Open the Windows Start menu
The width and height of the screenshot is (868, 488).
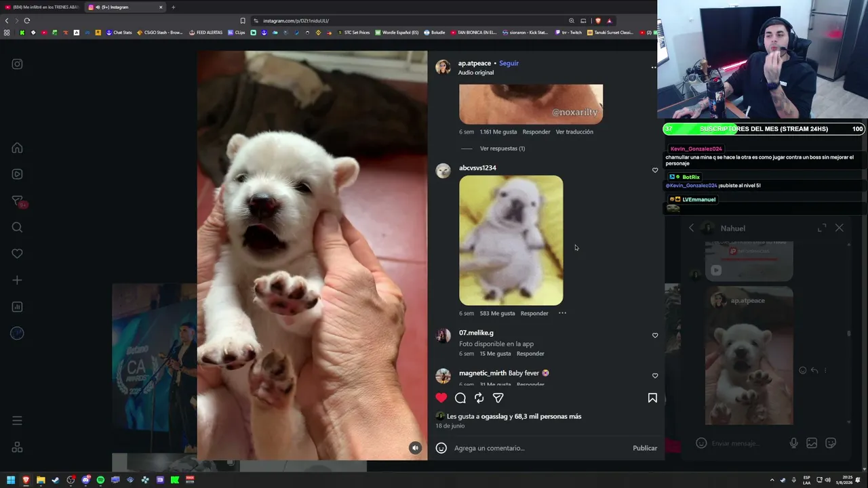pos(11,480)
